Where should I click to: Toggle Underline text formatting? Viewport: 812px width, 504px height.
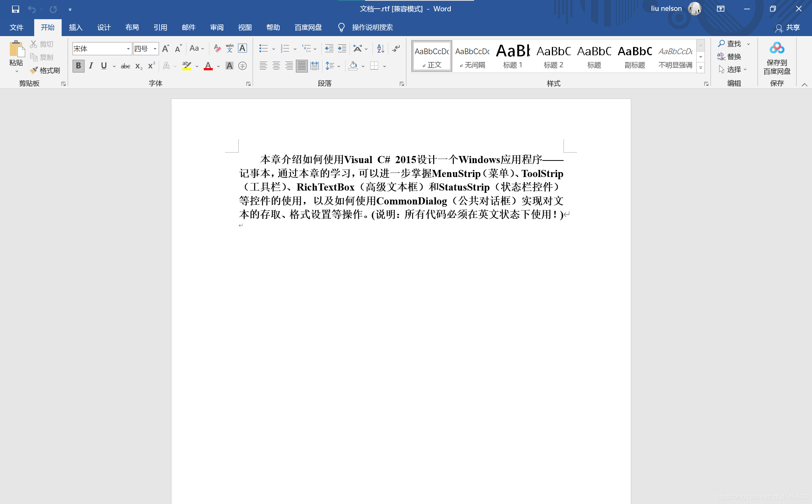(x=104, y=66)
